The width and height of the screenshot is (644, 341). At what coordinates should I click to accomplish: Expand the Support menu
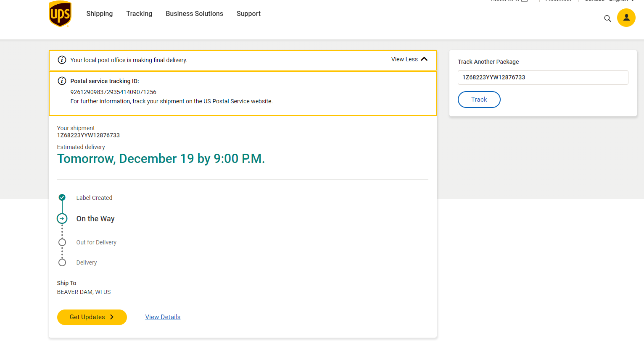point(248,14)
